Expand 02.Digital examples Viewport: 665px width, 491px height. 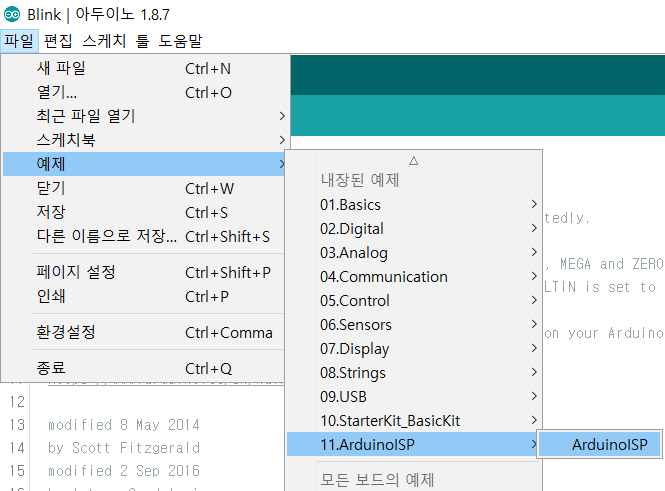coord(414,229)
